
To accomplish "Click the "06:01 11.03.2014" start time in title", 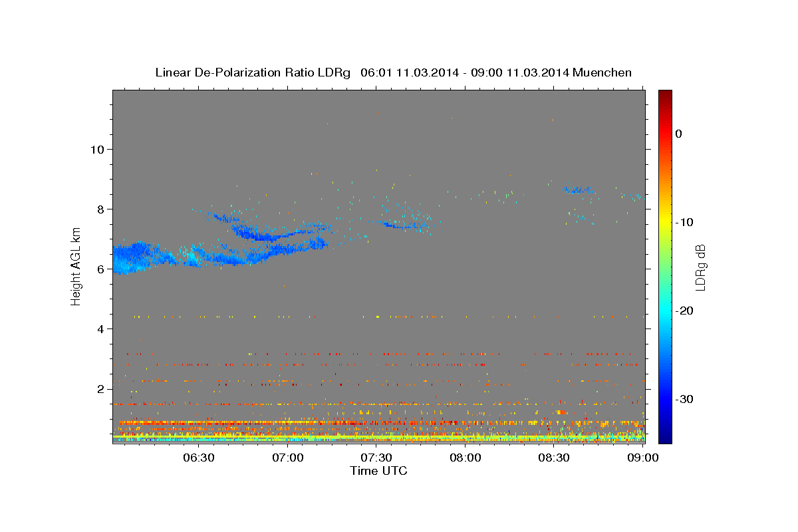I will tap(409, 72).
